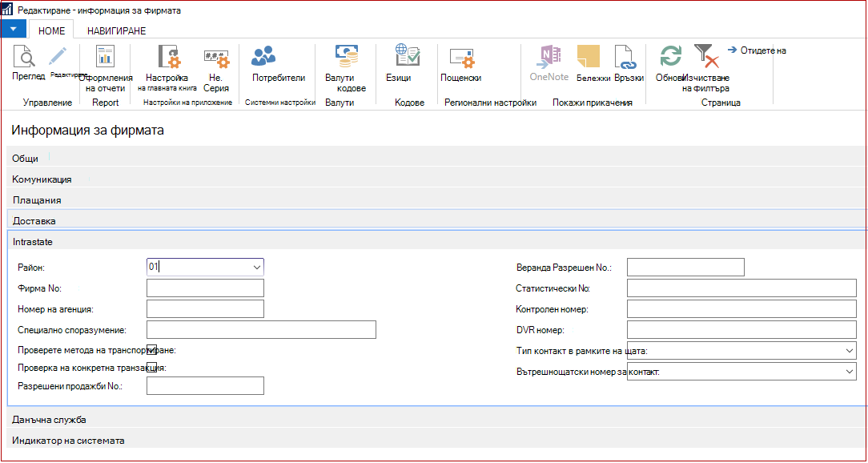This screenshot has width=868, height=463.
Task: Open the Не. Серия number series icon
Action: pyautogui.click(x=215, y=57)
